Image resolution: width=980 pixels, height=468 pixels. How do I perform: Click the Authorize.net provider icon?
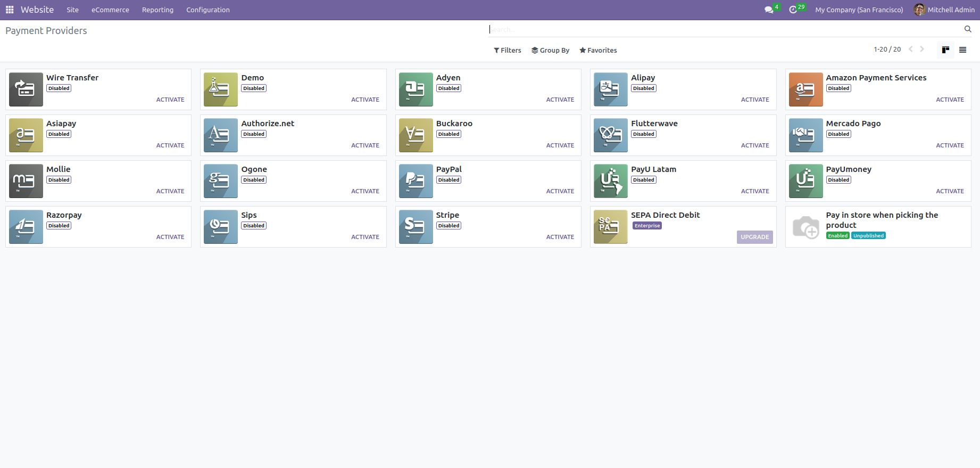click(221, 135)
